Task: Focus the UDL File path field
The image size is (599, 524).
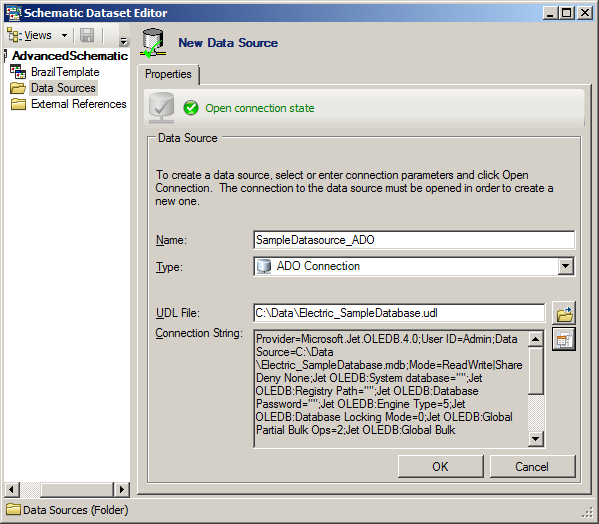Action: tap(399, 313)
